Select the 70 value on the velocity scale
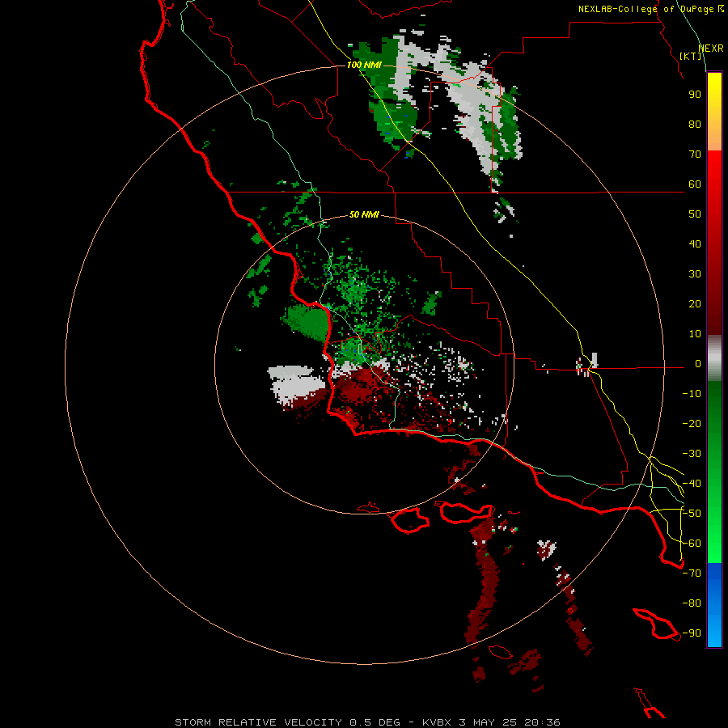The image size is (728, 728). click(695, 154)
